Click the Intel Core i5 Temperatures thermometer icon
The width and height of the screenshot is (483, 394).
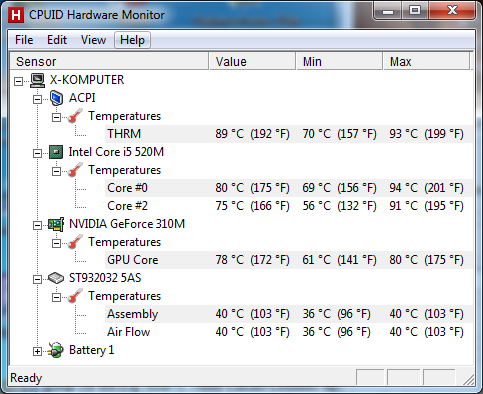(x=75, y=170)
